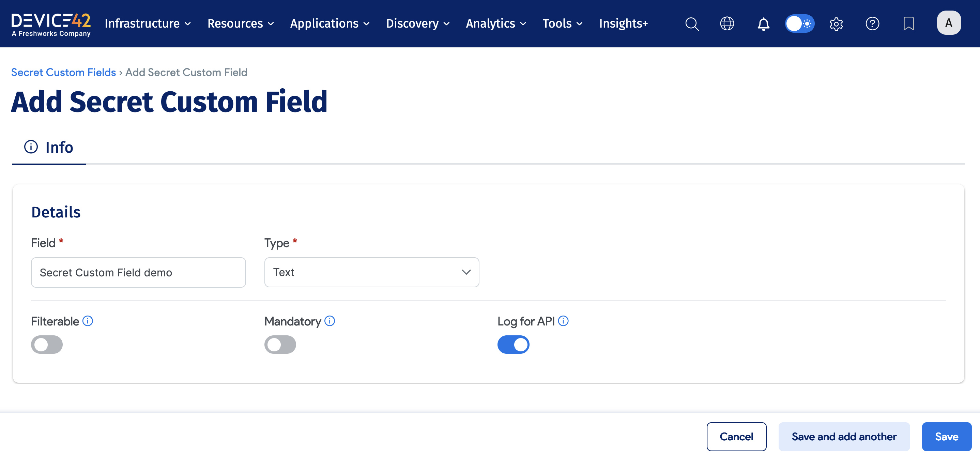Open the notifications bell
Viewport: 980px width, 456px height.
pos(763,24)
